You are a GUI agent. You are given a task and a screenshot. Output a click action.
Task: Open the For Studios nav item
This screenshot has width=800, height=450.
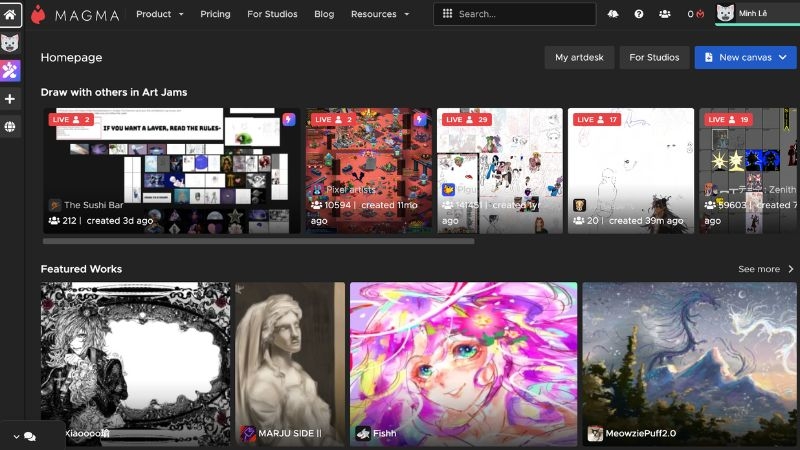click(272, 14)
